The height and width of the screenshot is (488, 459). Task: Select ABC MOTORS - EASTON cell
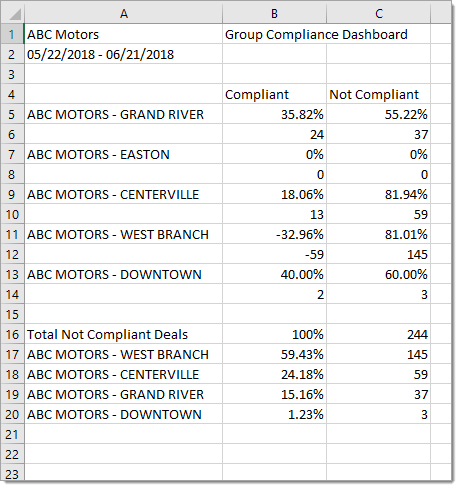123,154
